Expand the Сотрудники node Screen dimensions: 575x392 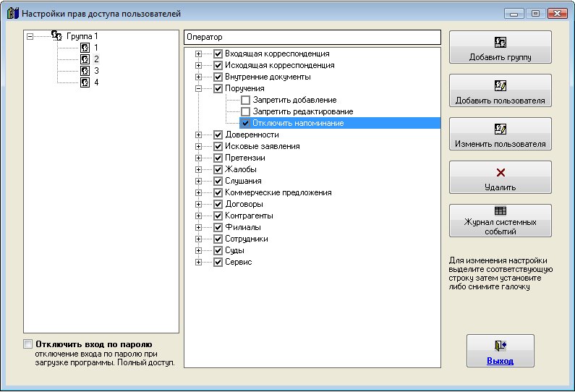pos(198,239)
